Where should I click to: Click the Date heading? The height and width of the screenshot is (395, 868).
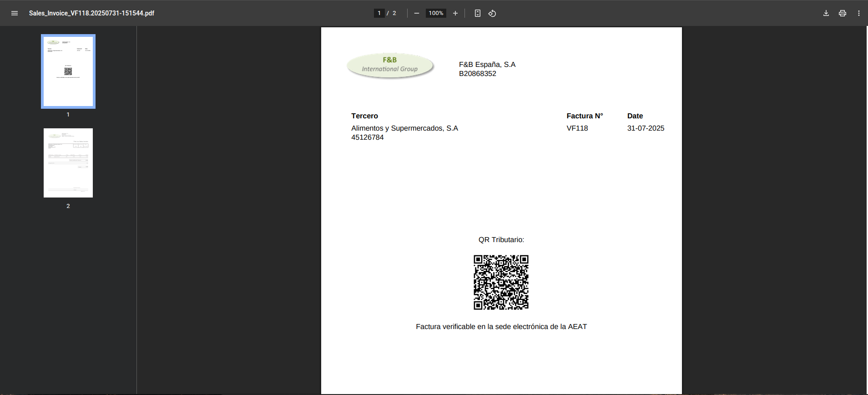(x=635, y=116)
